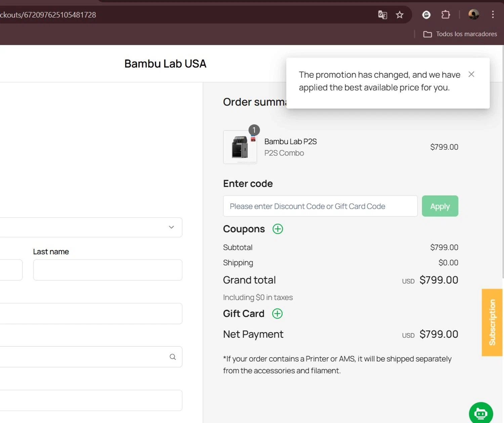The image size is (504, 423).
Task: Click the extension icon beside the bookmark star
Action: point(426,15)
